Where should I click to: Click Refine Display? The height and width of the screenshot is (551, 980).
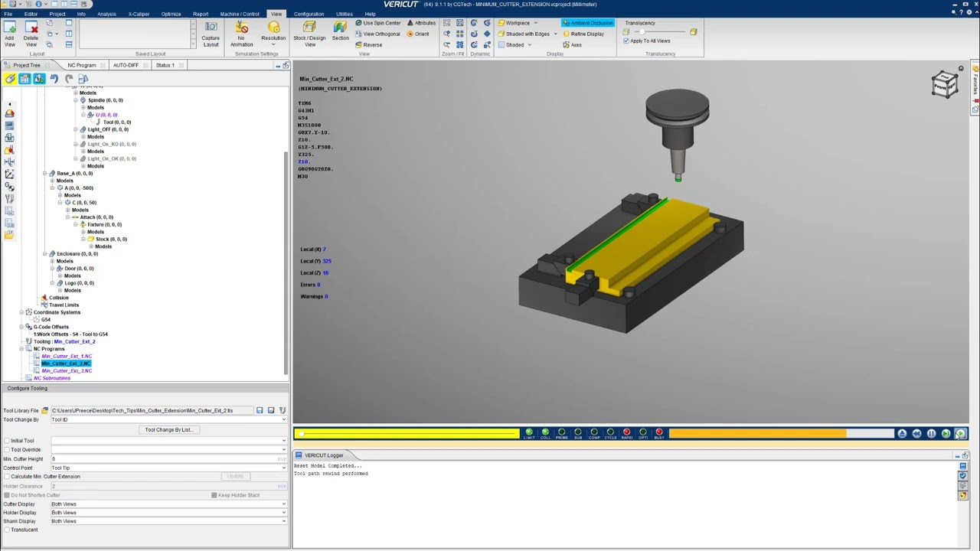[583, 34]
